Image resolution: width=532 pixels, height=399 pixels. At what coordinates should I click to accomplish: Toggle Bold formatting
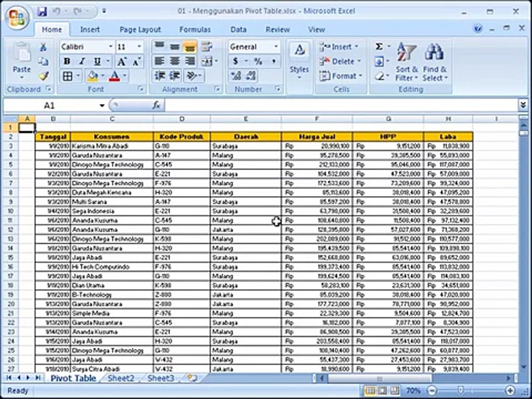(67, 61)
